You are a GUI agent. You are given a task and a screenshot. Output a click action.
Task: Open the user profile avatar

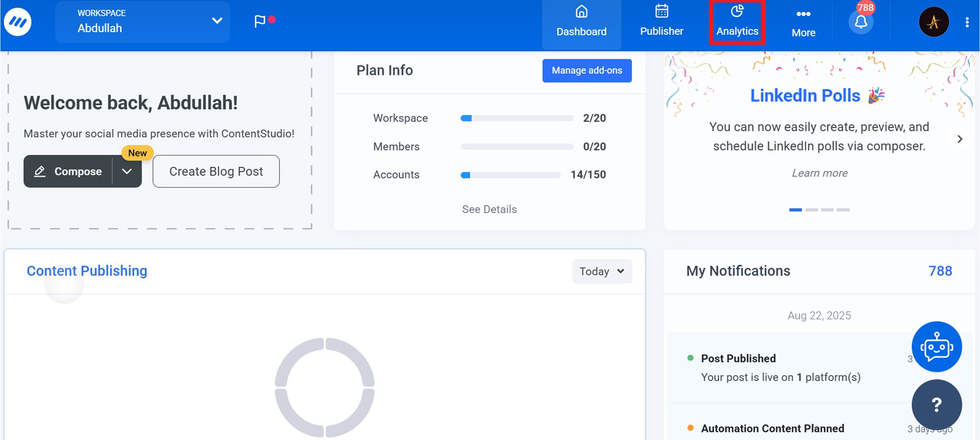[x=934, y=22]
